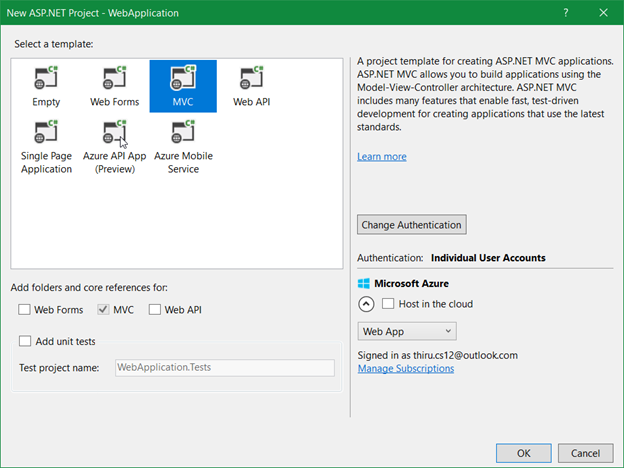This screenshot has width=624, height=468.
Task: Click the Test project name field
Action: tap(225, 368)
